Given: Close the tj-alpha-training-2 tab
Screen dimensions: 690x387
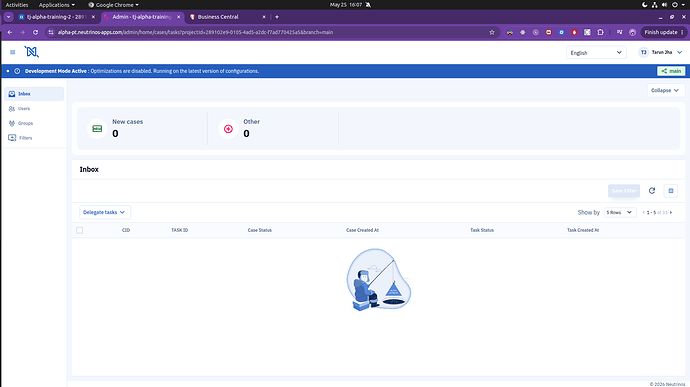Looking at the screenshot, I should click(x=93, y=17).
